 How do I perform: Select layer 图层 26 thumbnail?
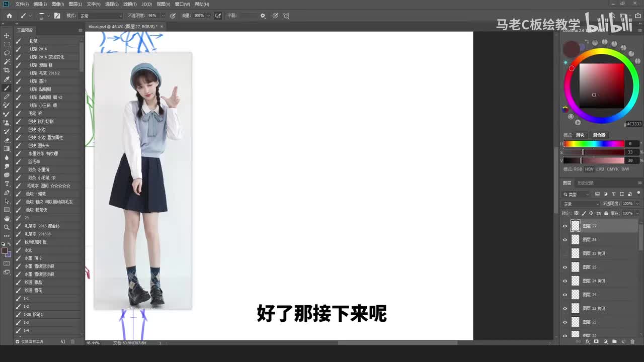click(x=575, y=240)
